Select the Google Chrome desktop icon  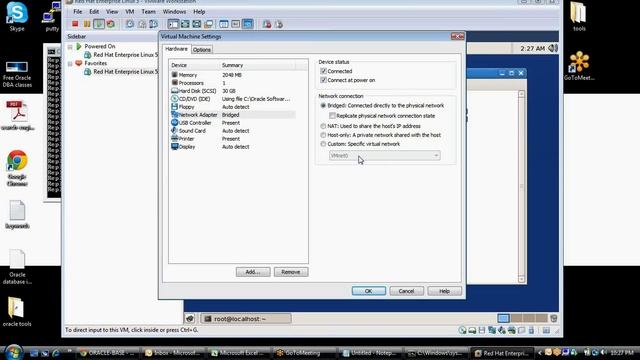pyautogui.click(x=17, y=168)
